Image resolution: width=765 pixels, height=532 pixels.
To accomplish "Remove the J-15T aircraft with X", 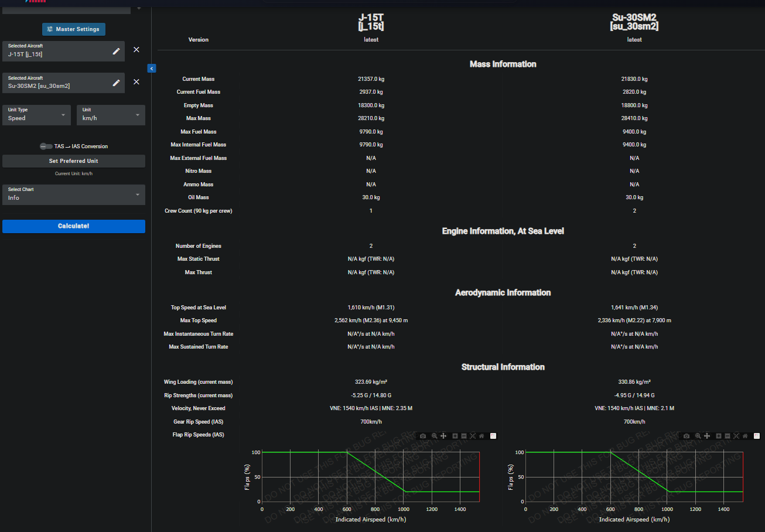I will click(136, 50).
